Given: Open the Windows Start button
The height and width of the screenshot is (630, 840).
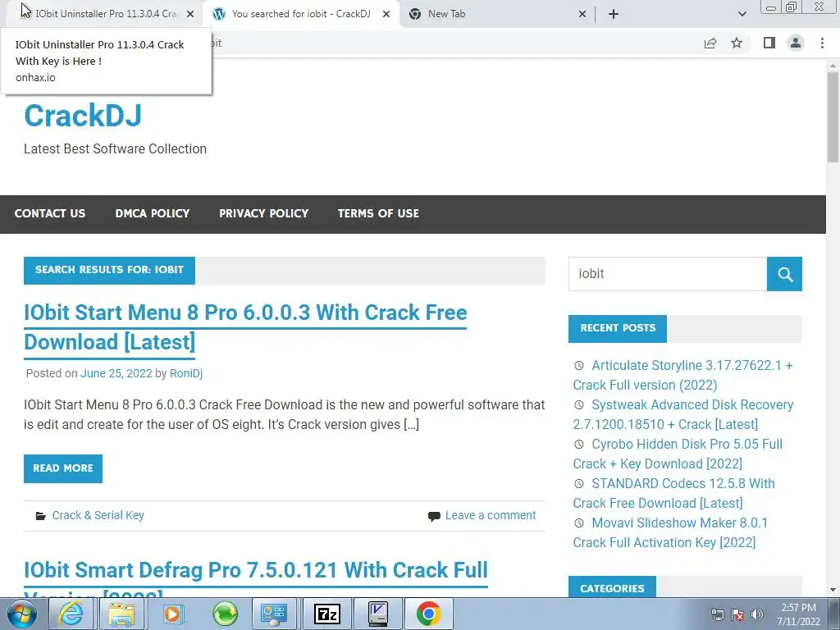Looking at the screenshot, I should tap(21, 614).
